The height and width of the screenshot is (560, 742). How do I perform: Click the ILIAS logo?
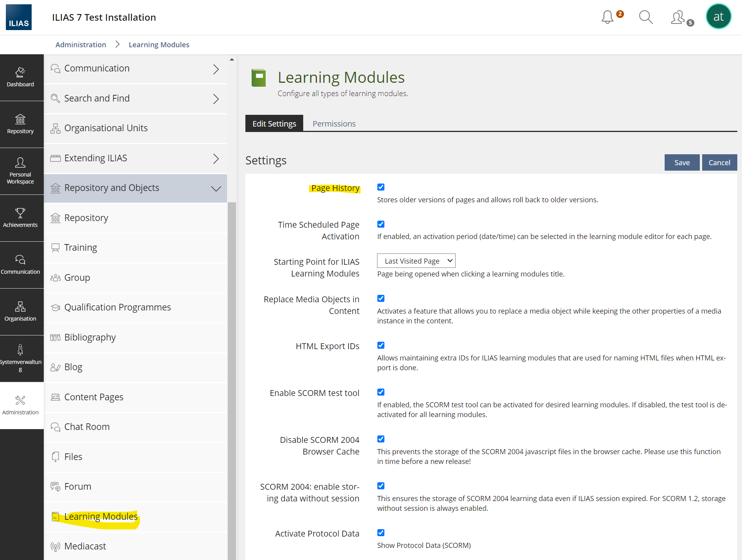pos(19,17)
